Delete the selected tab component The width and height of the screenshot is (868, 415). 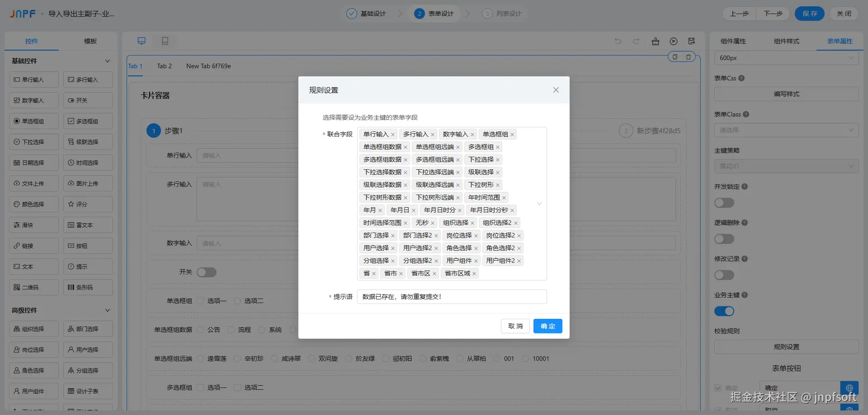coord(689,57)
